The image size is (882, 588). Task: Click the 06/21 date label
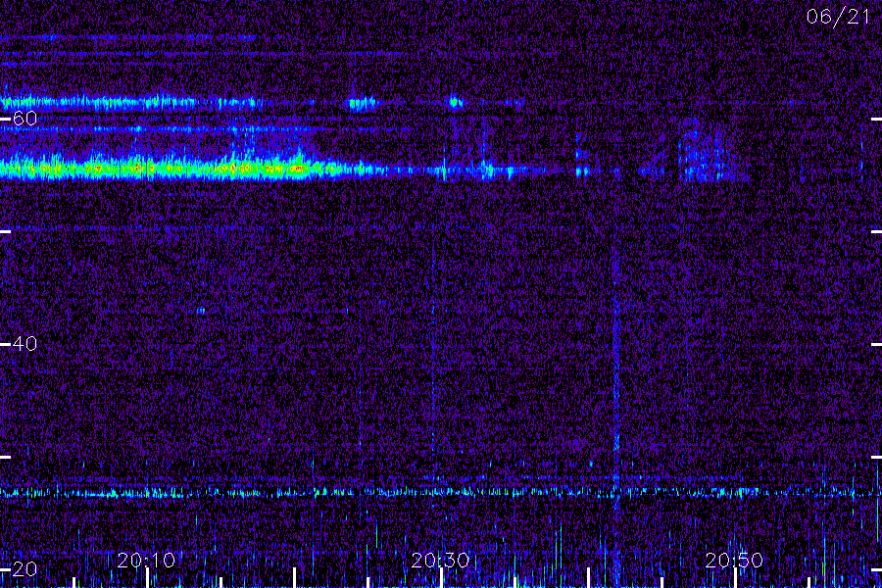(x=838, y=17)
